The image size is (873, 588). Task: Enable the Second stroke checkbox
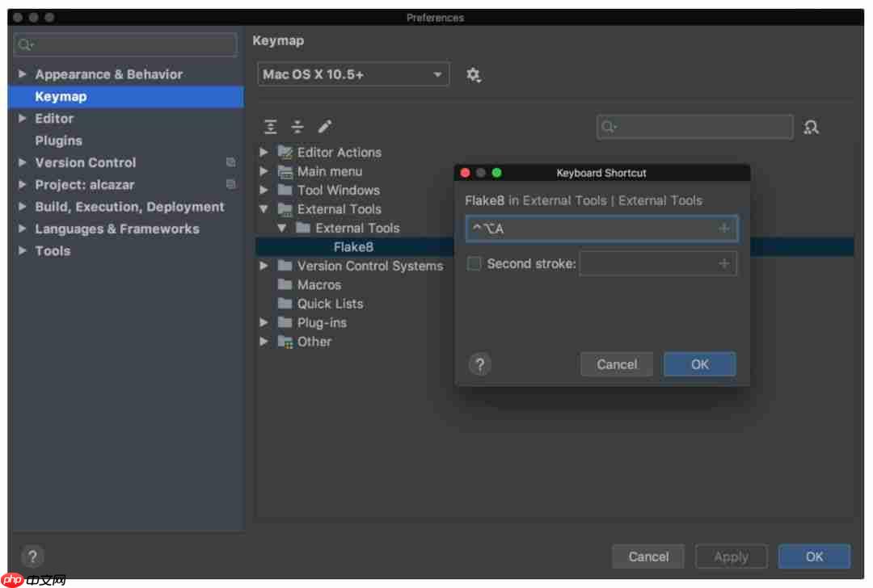(473, 263)
